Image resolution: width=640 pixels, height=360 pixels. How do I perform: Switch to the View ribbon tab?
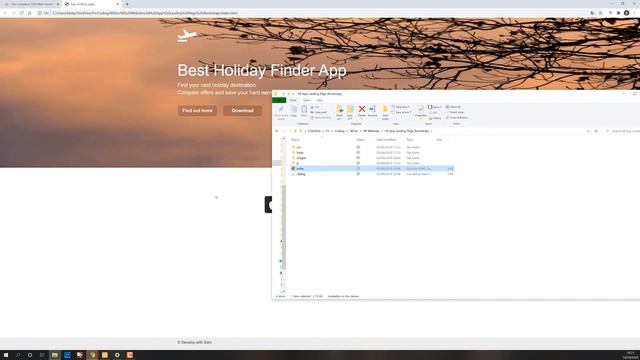[320, 100]
